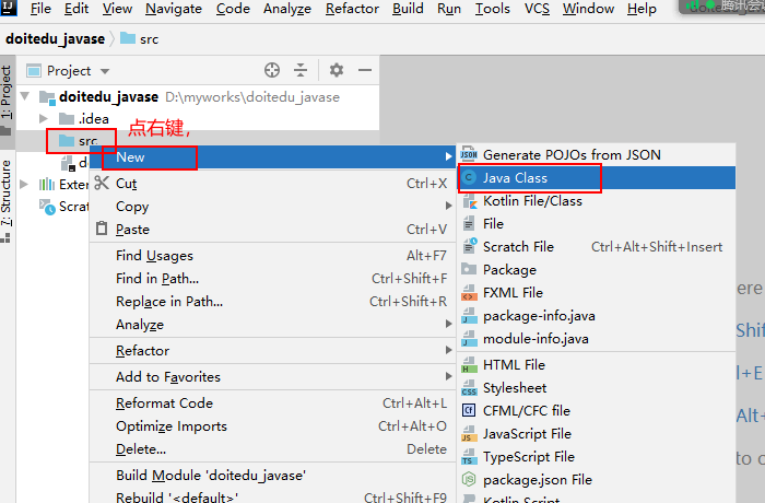Open Project panel settings gear

click(336, 71)
